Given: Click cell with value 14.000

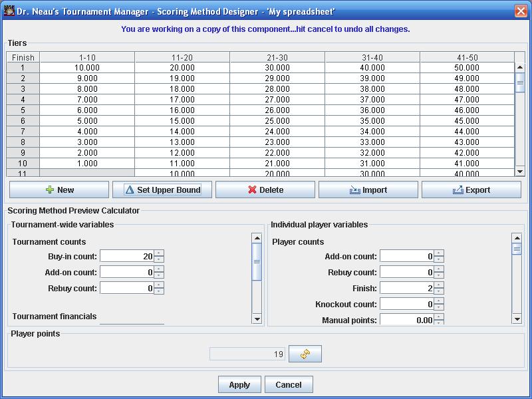Looking at the screenshot, I should 182,131.
